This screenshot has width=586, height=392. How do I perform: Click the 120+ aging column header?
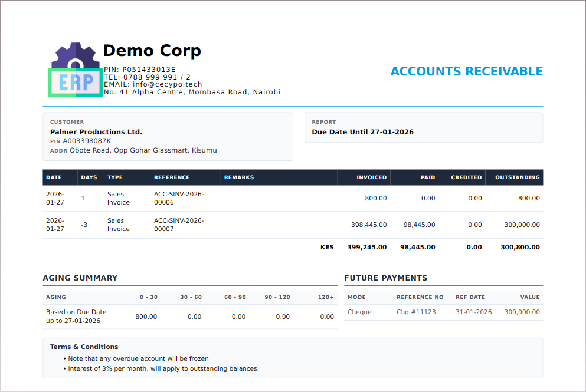point(326,297)
